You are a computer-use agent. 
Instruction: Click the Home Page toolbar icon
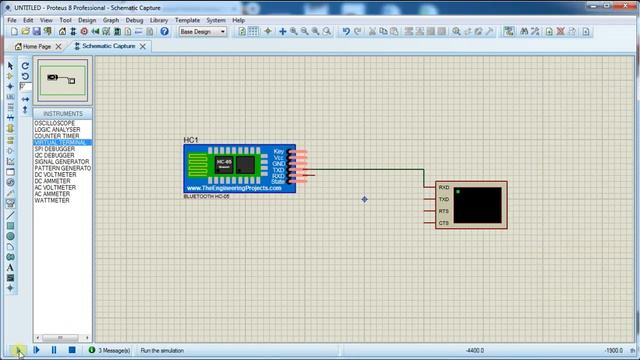(62, 31)
